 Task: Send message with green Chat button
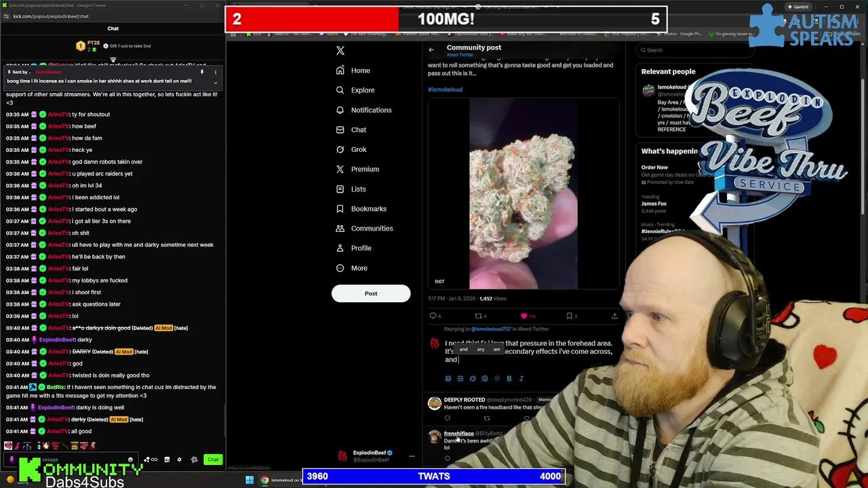tap(213, 460)
